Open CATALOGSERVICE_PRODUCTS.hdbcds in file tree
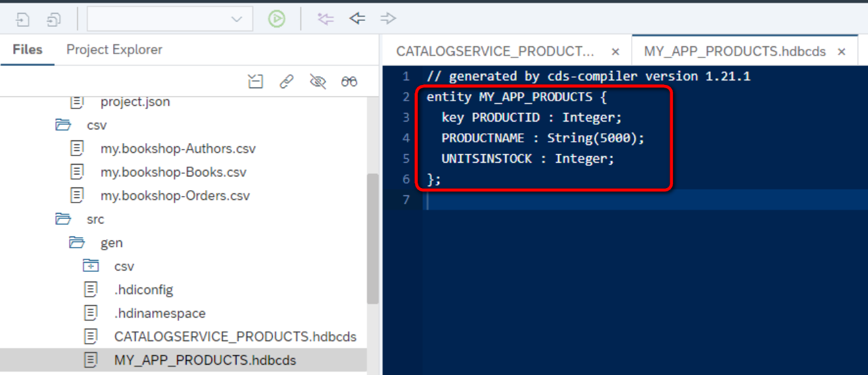The width and height of the screenshot is (868, 375). pos(236,336)
